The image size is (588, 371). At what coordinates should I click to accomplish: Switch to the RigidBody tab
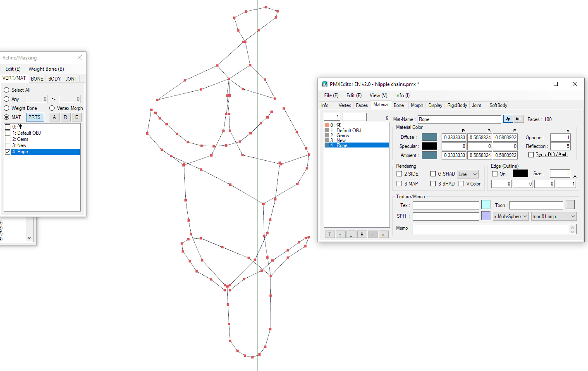(457, 105)
